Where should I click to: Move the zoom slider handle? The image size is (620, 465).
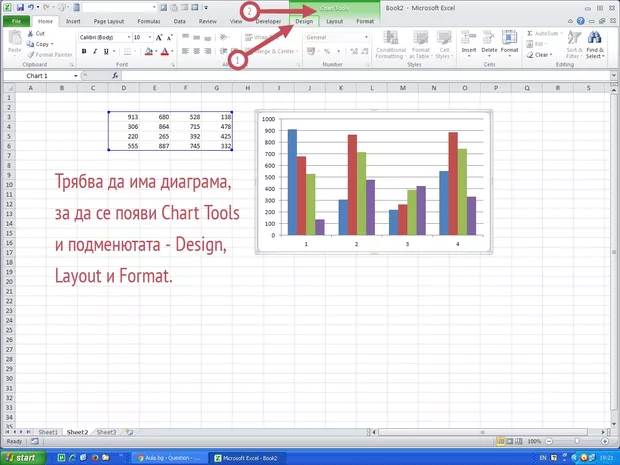pos(577,441)
